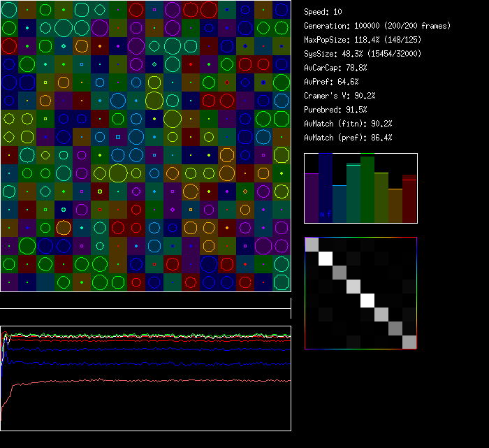Image resolution: width=489 pixels, height=448 pixels.
Task: Click the top-left cell of the population grid
Action: point(9,9)
